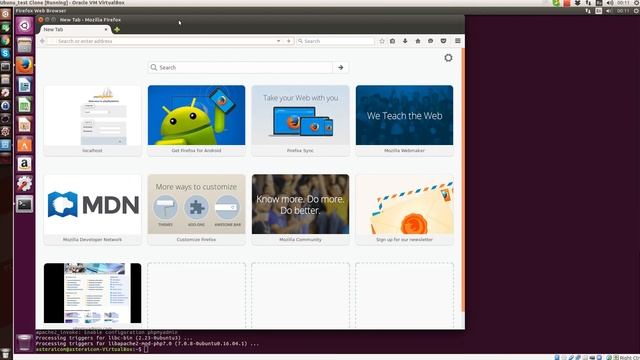Image resolution: width=640 pixels, height=360 pixels.
Task: Open the partially visible bottom-row site tile
Action: tap(93, 295)
